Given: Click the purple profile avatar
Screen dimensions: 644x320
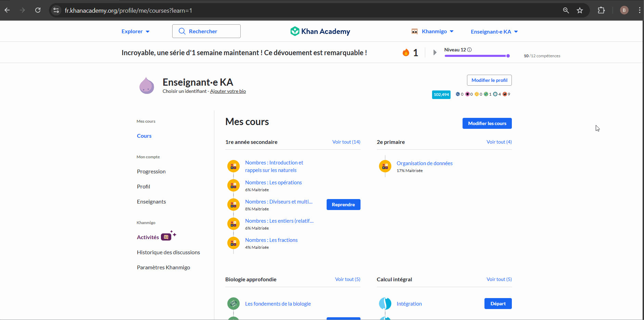Looking at the screenshot, I should coord(147,85).
